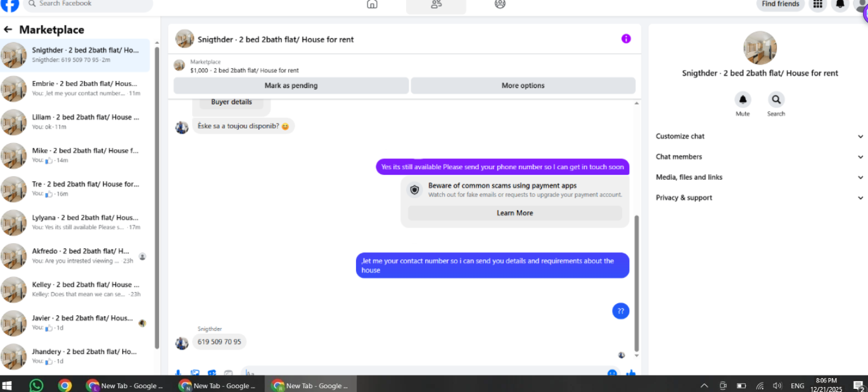Open the notifications bell in the top bar

840,4
